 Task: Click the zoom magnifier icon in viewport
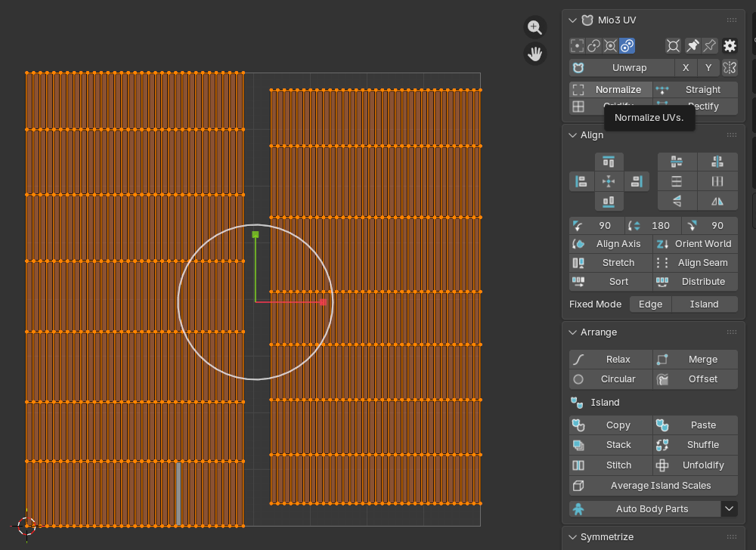pyautogui.click(x=535, y=28)
